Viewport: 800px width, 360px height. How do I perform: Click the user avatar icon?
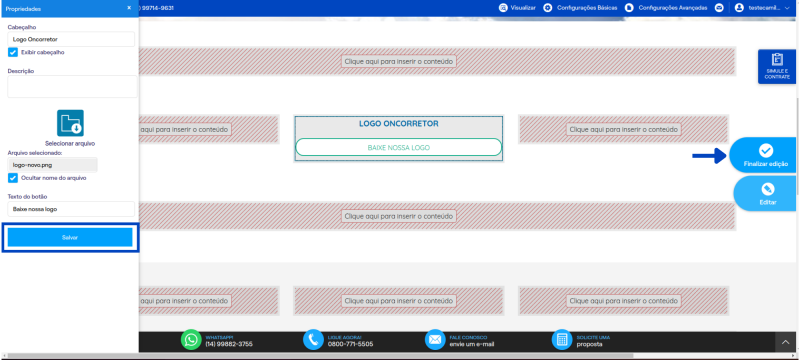pos(739,8)
